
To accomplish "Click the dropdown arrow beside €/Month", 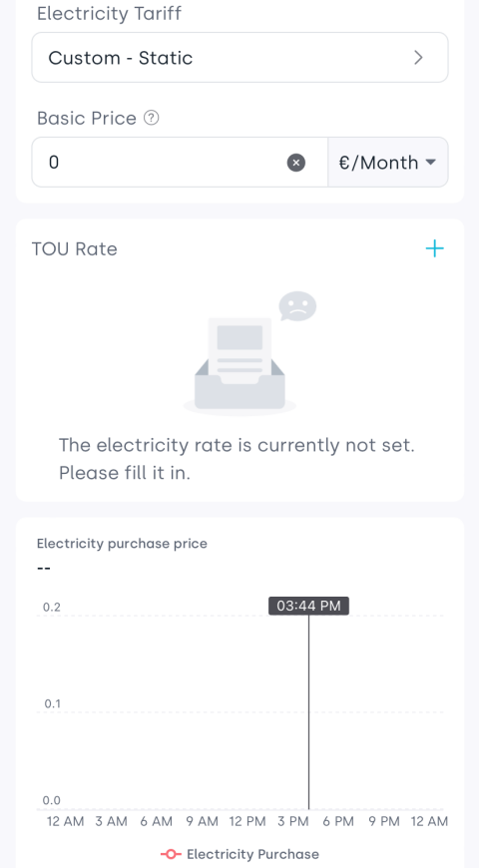I will 431,163.
